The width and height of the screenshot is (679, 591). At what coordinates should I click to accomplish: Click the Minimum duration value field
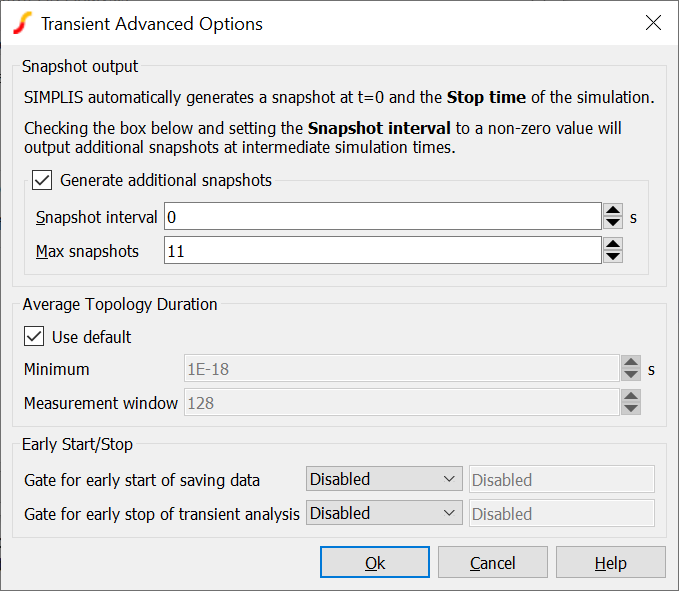coord(400,369)
